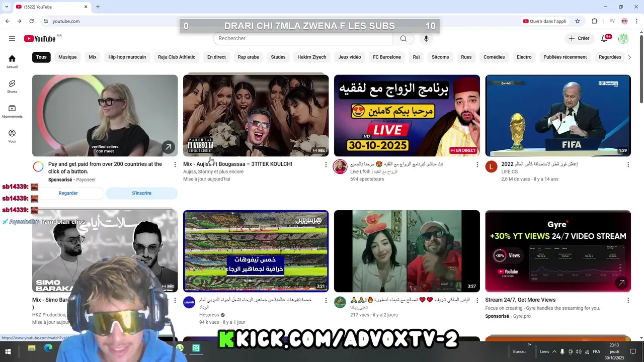Open a new browser tab
Screen dimensions: 644x362
[98, 7]
